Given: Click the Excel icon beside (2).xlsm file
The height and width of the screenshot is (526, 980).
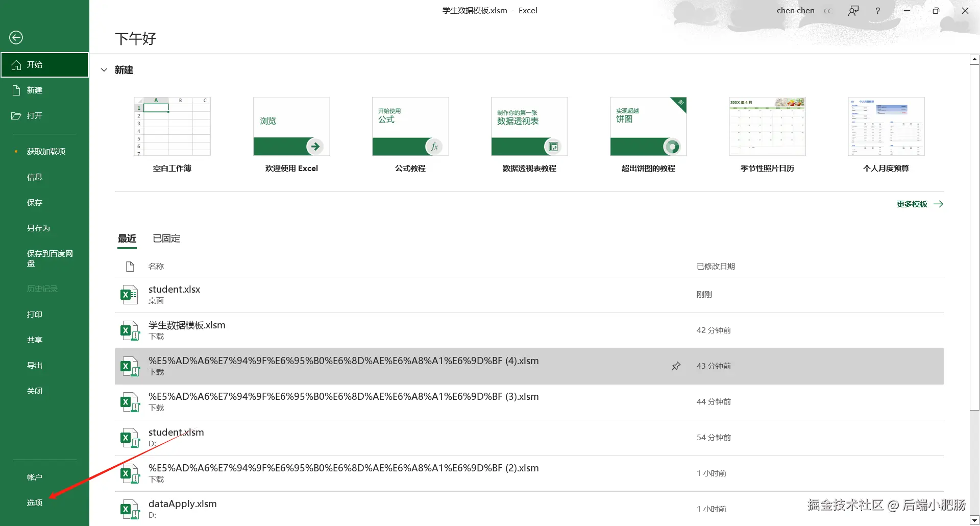Looking at the screenshot, I should 130,473.
